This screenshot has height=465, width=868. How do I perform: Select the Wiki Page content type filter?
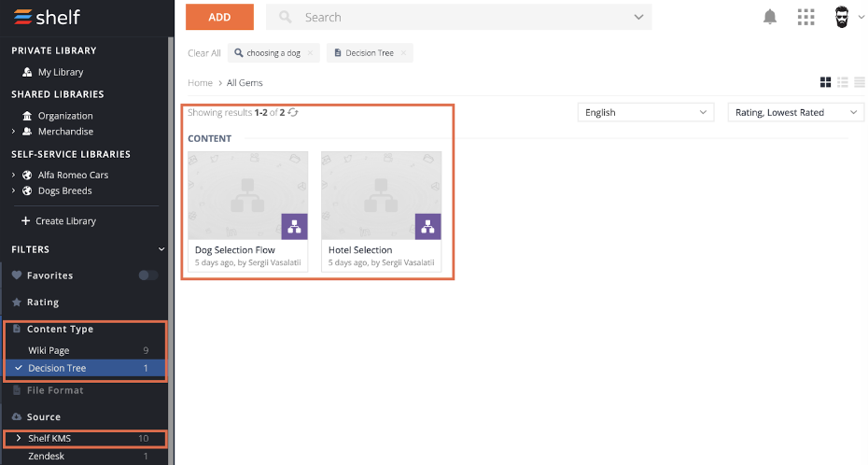pyautogui.click(x=85, y=350)
